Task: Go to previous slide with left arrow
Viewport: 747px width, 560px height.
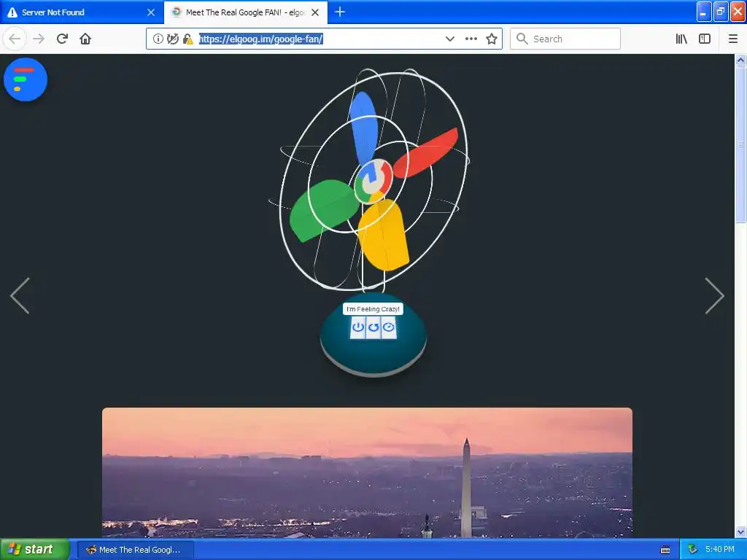Action: [20, 296]
